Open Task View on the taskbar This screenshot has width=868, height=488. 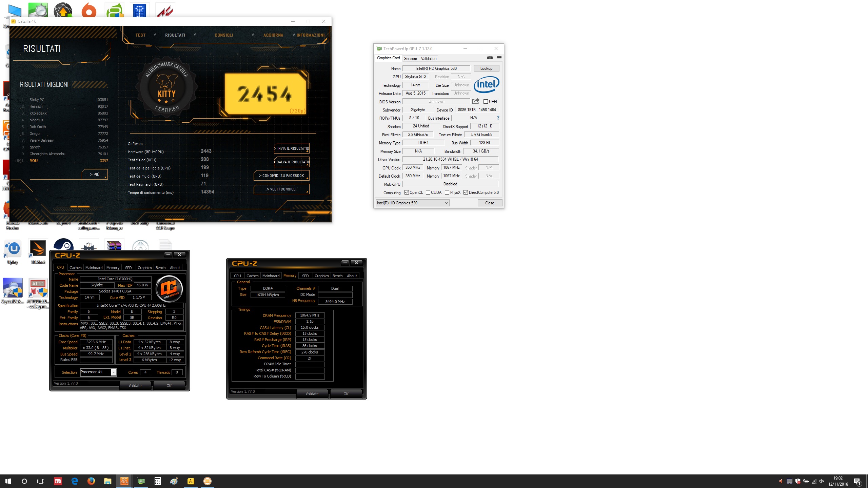[x=41, y=481]
